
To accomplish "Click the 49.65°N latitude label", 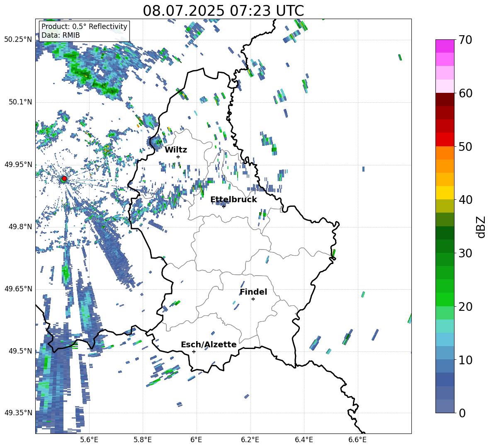I will [18, 289].
